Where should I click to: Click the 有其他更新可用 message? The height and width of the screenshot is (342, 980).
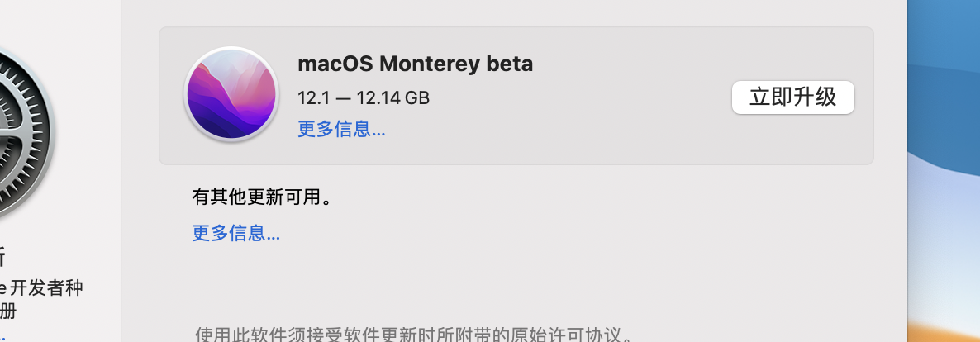click(x=261, y=198)
